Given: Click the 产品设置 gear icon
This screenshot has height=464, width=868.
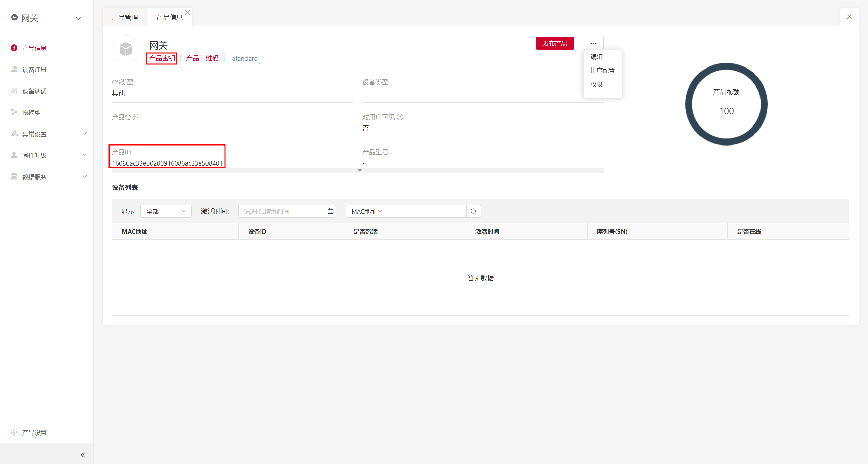Looking at the screenshot, I should (x=14, y=432).
